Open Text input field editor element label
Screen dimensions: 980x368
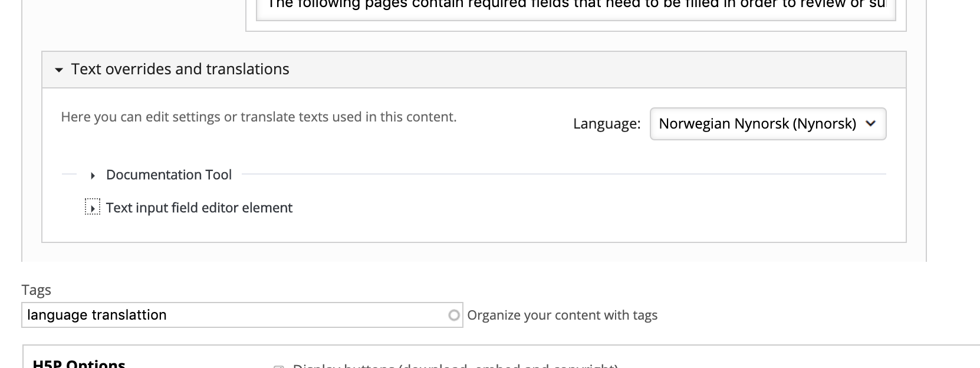(199, 208)
